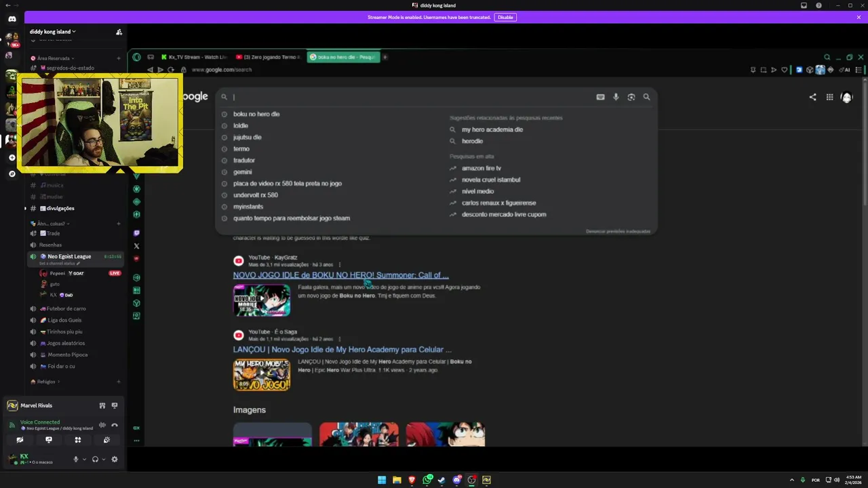Collapse the Ähn... coisas? category
The width and height of the screenshot is (868, 488).
(x=50, y=224)
